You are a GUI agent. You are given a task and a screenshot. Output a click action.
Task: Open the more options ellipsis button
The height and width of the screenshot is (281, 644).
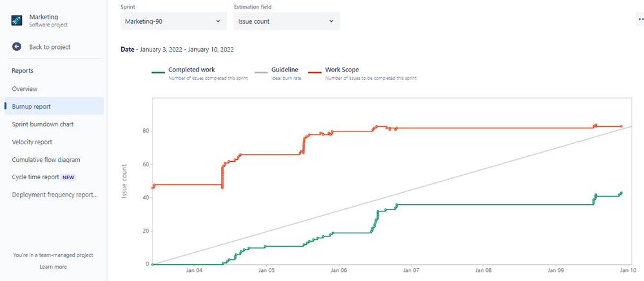[640, 20]
